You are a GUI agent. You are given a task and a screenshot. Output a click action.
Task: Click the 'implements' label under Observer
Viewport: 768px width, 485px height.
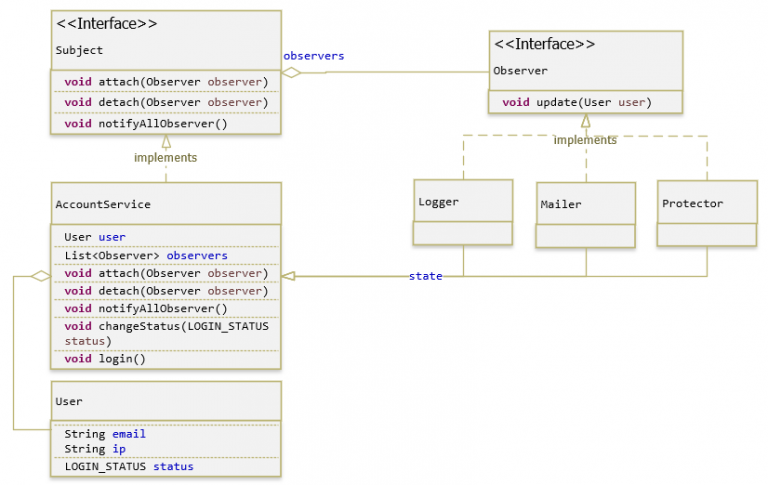(x=585, y=140)
